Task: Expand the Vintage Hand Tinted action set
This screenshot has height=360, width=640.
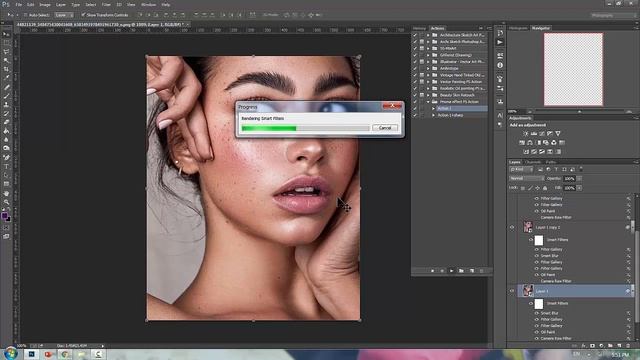Action: point(428,75)
